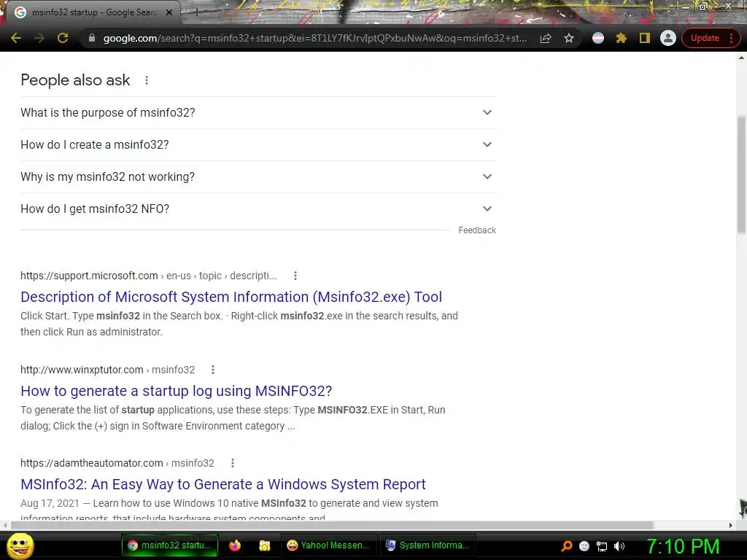Click the Feedback link

pyautogui.click(x=477, y=230)
